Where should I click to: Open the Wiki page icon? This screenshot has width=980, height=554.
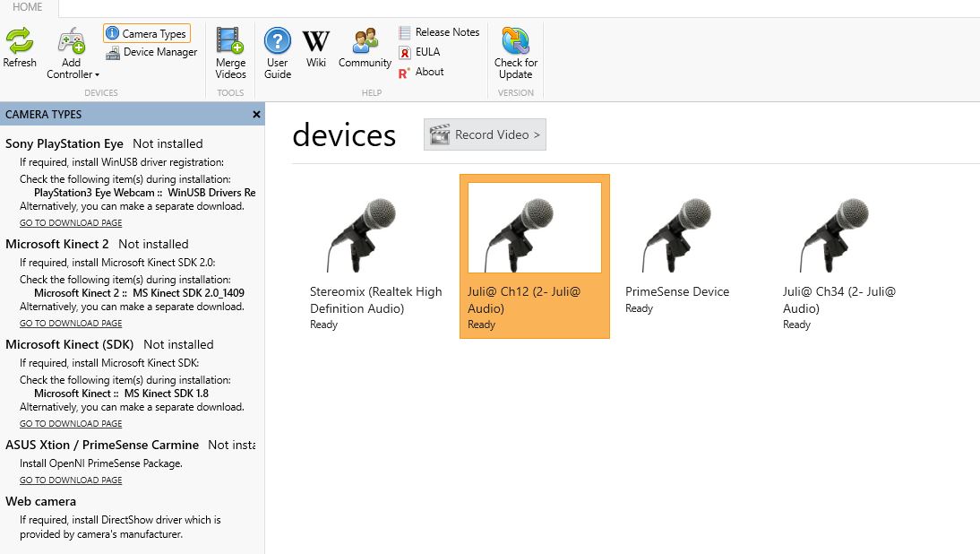coord(315,48)
